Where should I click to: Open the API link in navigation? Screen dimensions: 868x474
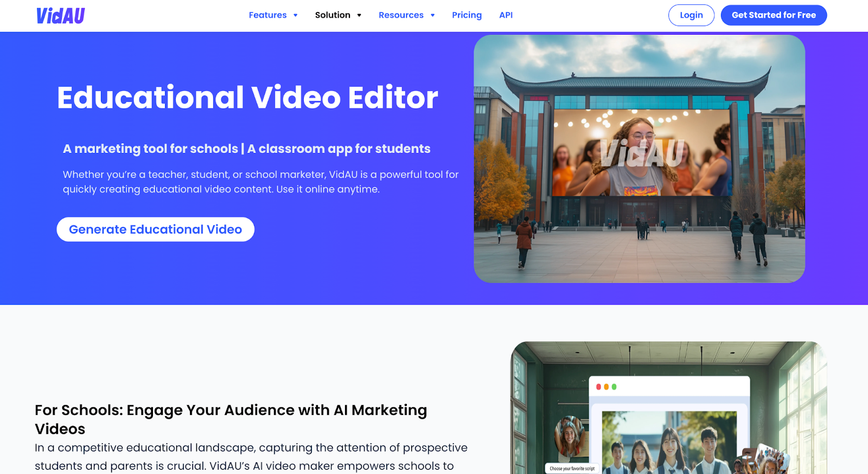(x=506, y=15)
